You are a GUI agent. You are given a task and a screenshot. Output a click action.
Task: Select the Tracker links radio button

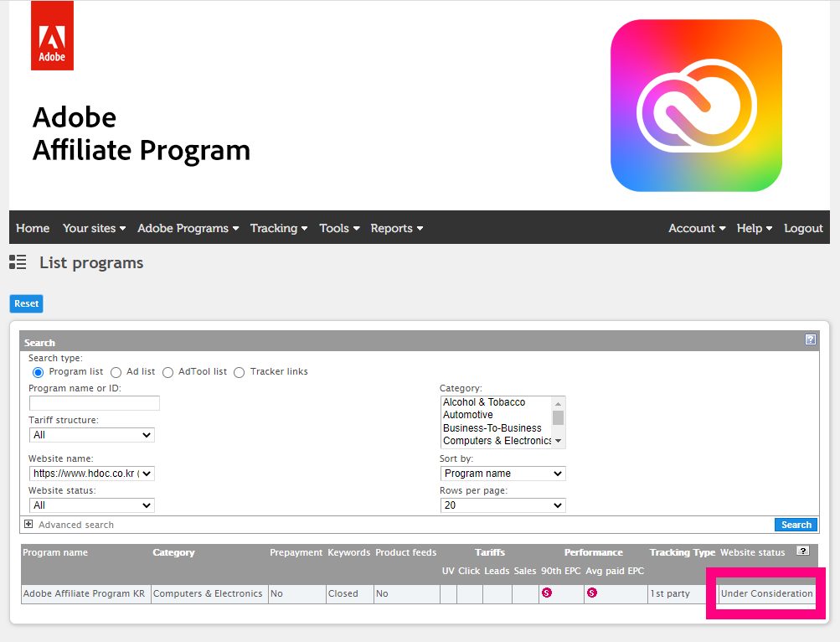(239, 372)
